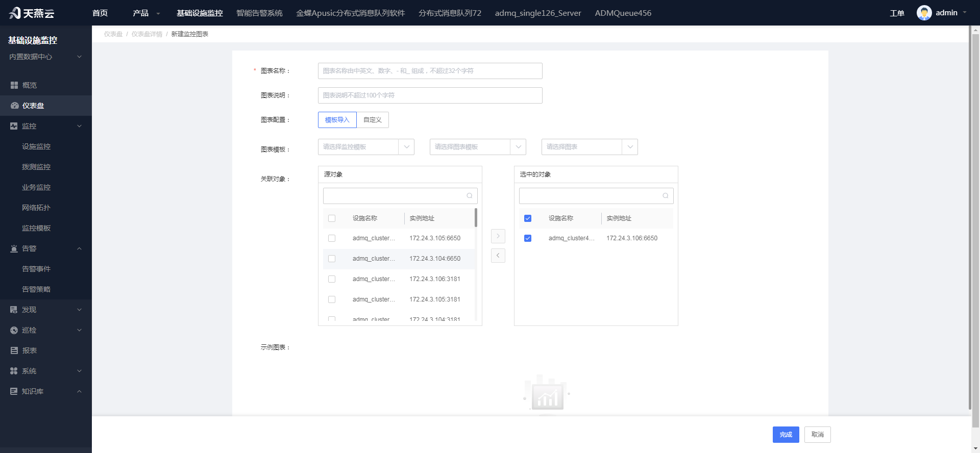Click the 监控 monitor icon in sidebar
The width and height of the screenshot is (980, 453).
[x=14, y=126]
